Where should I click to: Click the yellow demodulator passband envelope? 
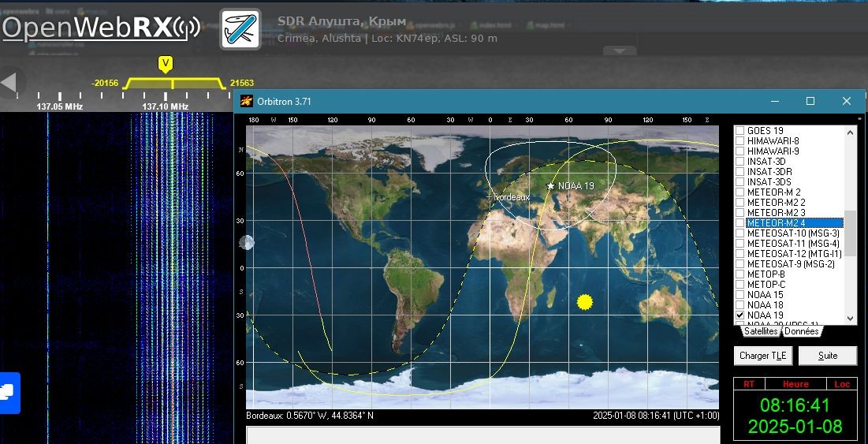click(x=173, y=83)
